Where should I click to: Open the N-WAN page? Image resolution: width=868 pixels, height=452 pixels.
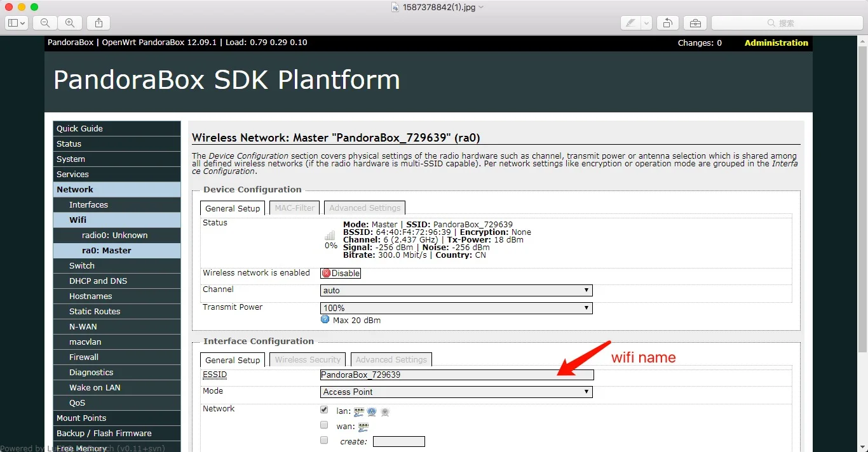[x=117, y=326]
